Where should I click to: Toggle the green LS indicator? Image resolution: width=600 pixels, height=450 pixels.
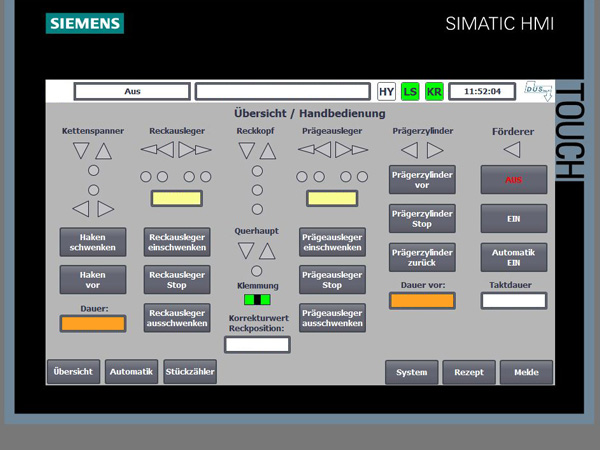[410, 91]
